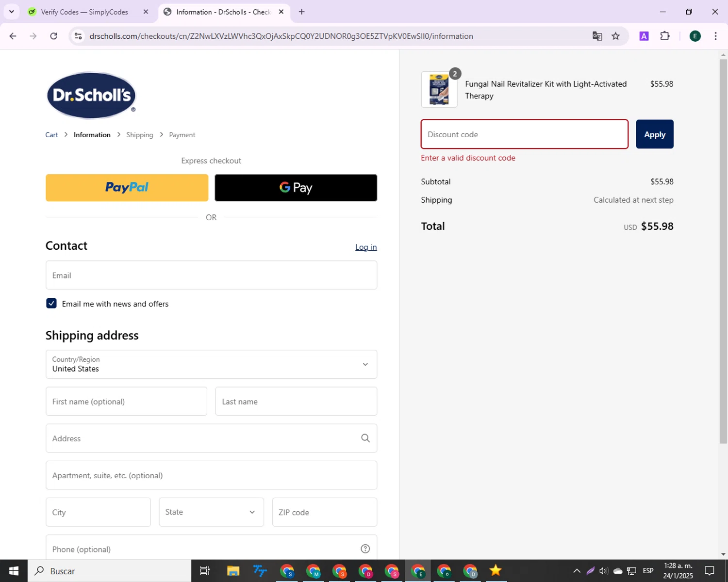Click the 'Enter a valid discount code' message

click(x=468, y=158)
